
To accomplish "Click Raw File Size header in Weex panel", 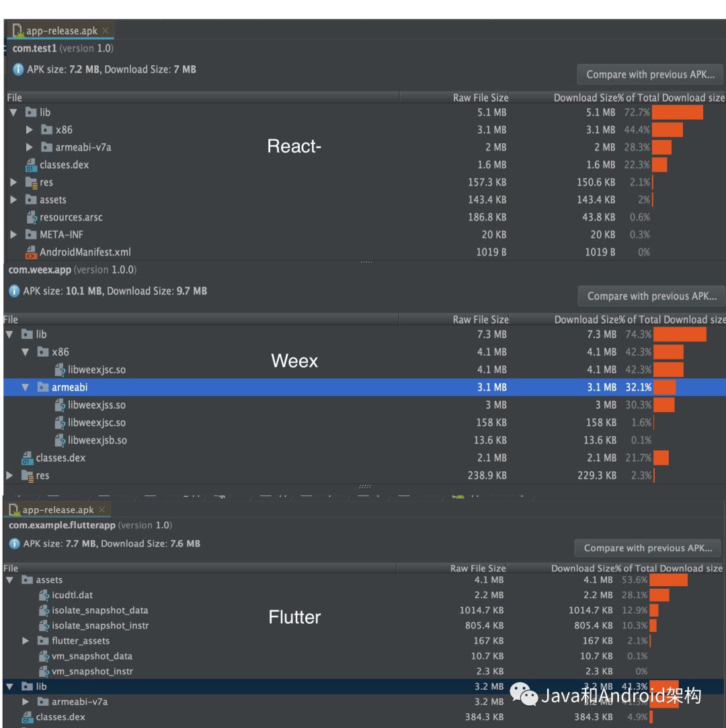I will [x=481, y=319].
